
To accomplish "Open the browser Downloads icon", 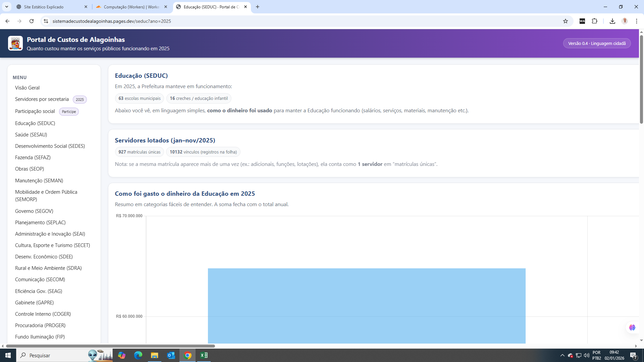I will [612, 21].
